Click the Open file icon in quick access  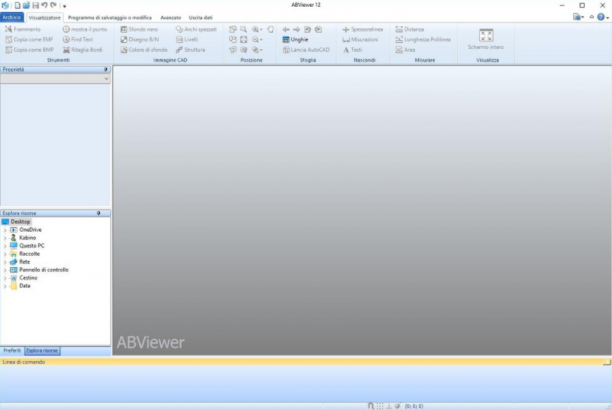(26, 5)
